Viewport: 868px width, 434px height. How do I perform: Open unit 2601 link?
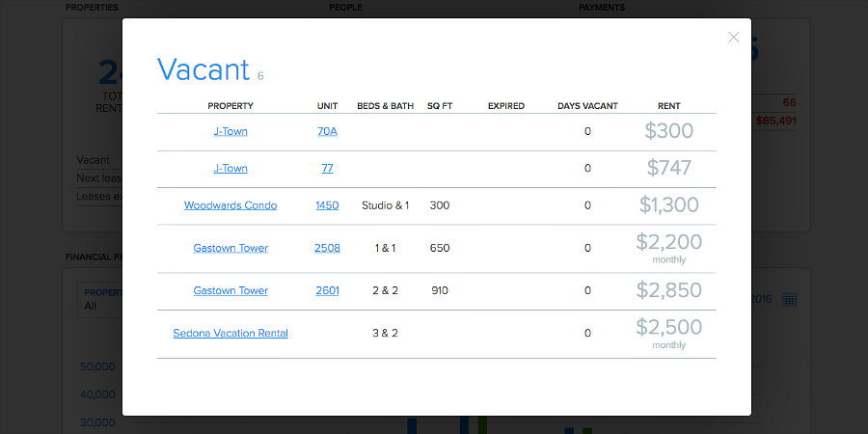327,290
